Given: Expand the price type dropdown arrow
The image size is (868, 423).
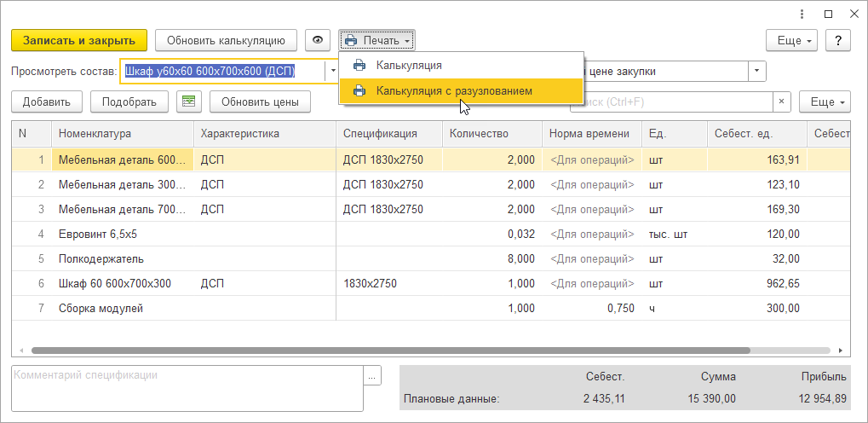Looking at the screenshot, I should [x=756, y=72].
